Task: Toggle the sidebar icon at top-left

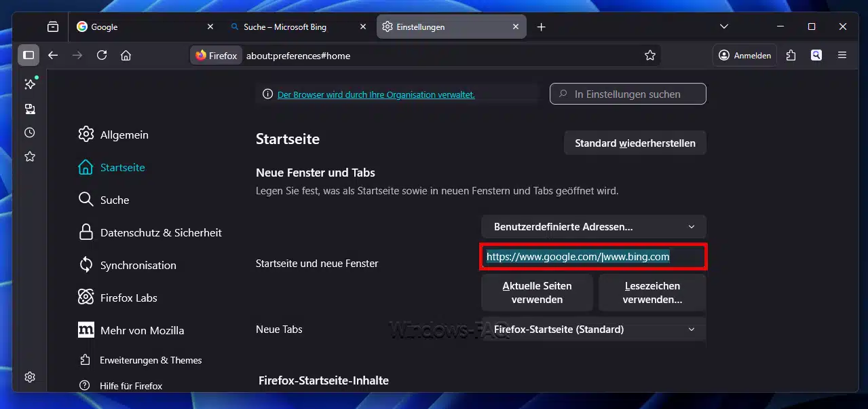Action: click(29, 55)
